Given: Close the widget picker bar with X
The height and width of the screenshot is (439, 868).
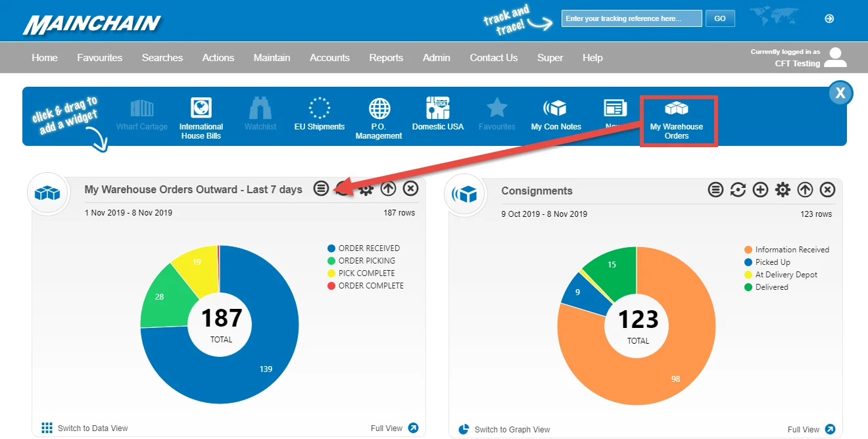Looking at the screenshot, I should click(840, 93).
